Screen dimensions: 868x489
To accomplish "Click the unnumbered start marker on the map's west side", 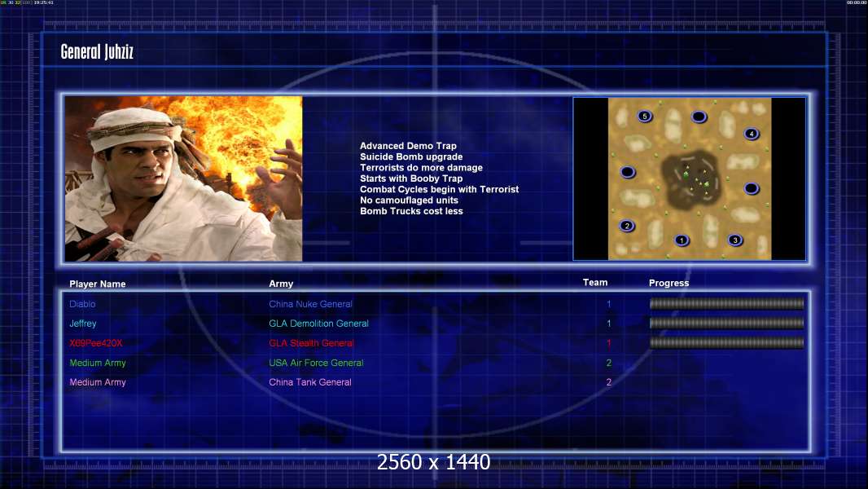I will point(627,172).
